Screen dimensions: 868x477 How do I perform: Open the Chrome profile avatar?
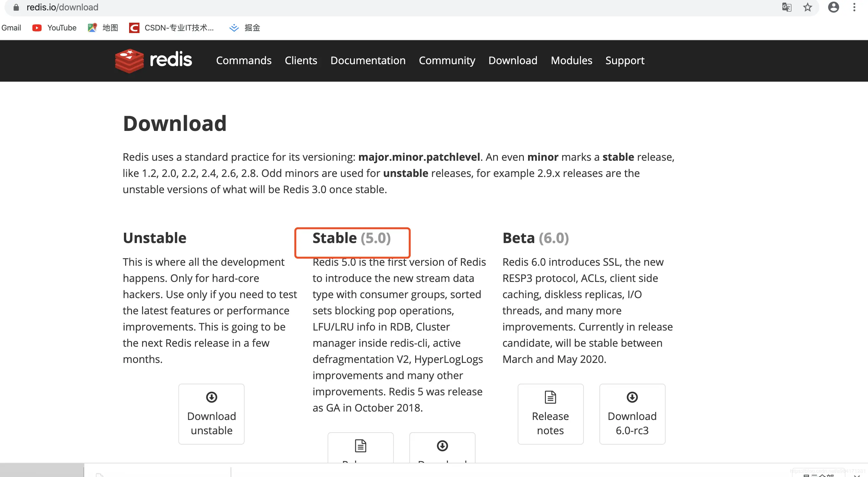(833, 7)
